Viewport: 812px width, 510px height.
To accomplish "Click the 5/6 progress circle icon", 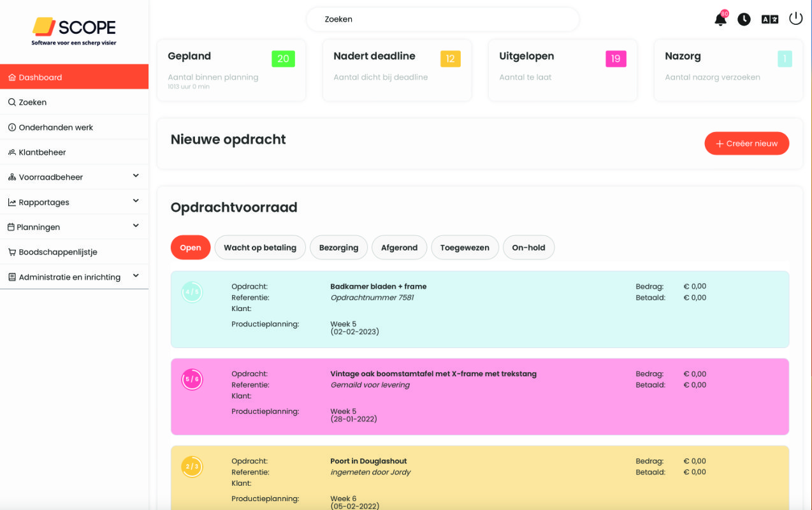I will tap(192, 379).
